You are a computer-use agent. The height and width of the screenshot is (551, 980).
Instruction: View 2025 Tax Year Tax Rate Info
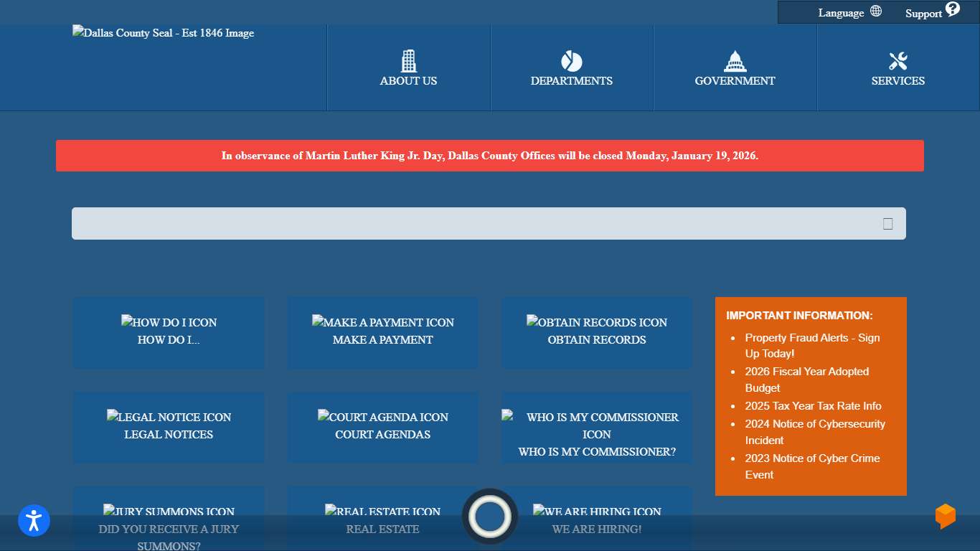point(813,406)
